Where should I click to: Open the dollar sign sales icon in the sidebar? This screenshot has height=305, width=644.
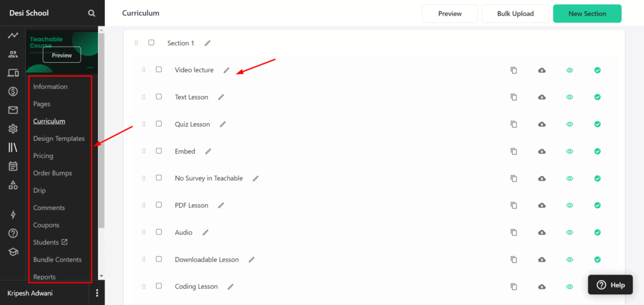point(13,92)
